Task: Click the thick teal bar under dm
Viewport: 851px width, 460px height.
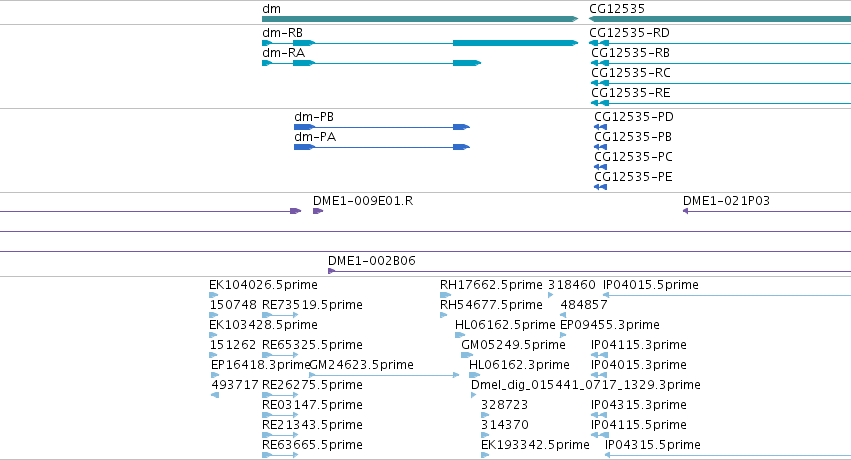Action: point(420,20)
